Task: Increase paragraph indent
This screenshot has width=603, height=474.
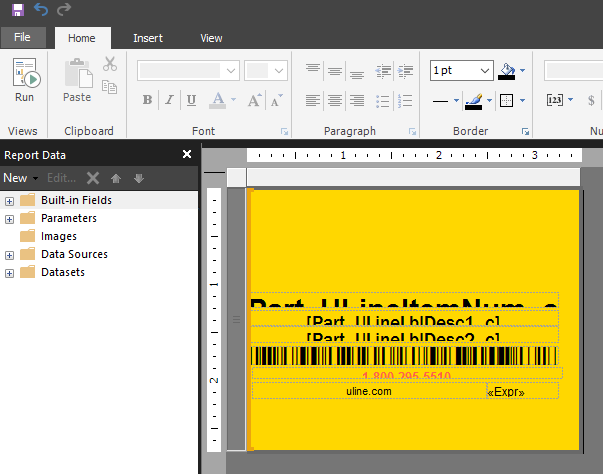Action: [405, 71]
